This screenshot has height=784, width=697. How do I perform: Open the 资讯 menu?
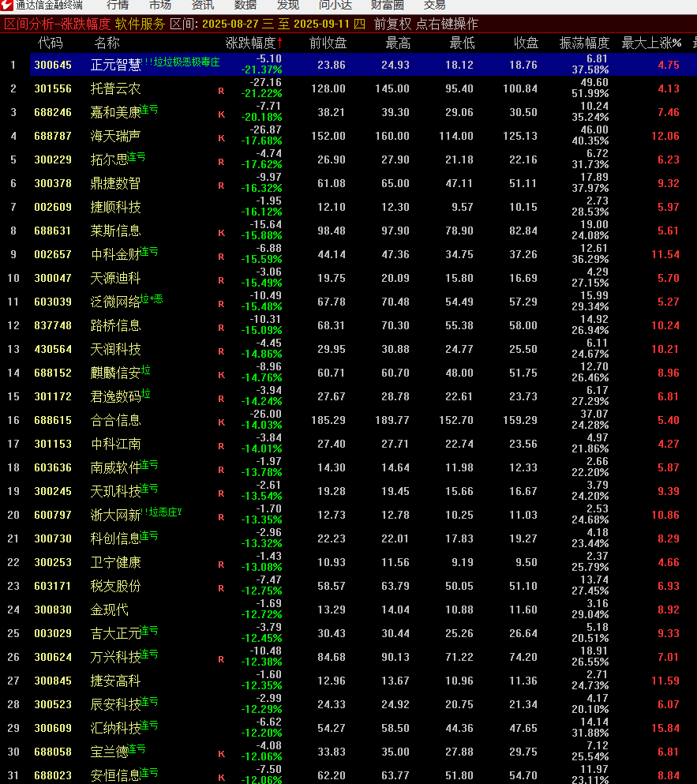[203, 5]
